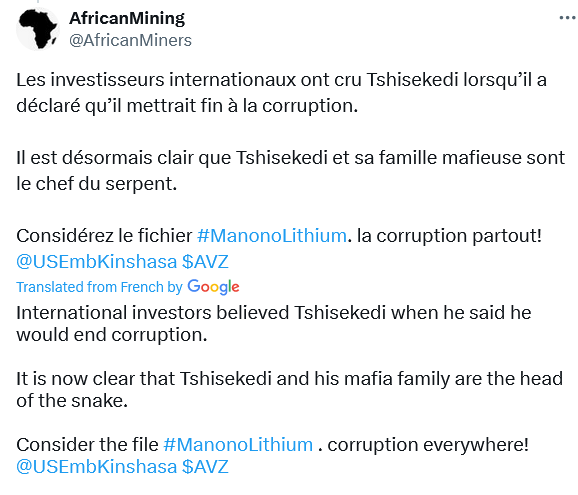Click the Google logo next to translation

coord(213,287)
